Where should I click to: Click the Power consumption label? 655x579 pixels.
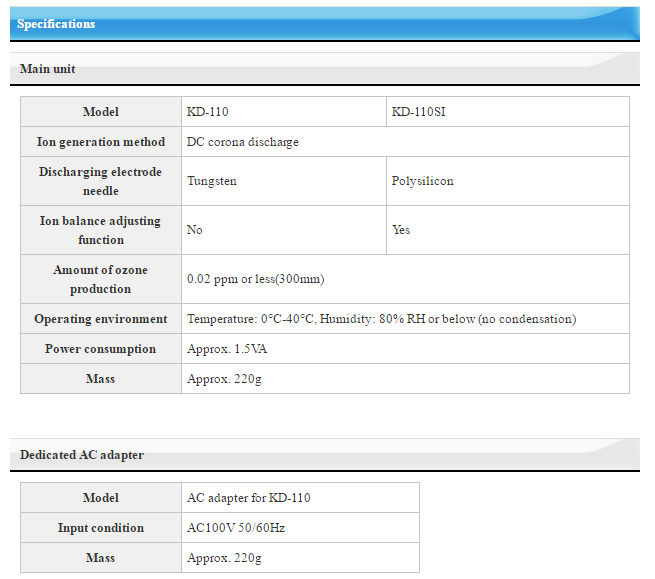pos(101,349)
